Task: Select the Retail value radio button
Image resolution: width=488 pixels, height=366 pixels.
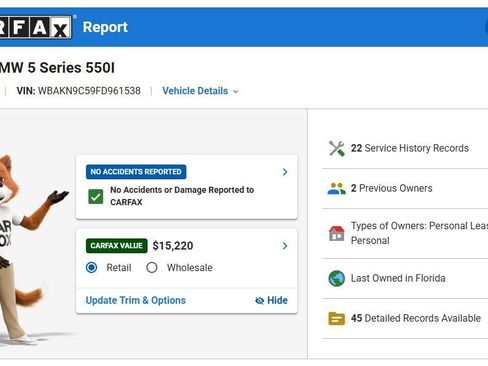Action: click(92, 267)
